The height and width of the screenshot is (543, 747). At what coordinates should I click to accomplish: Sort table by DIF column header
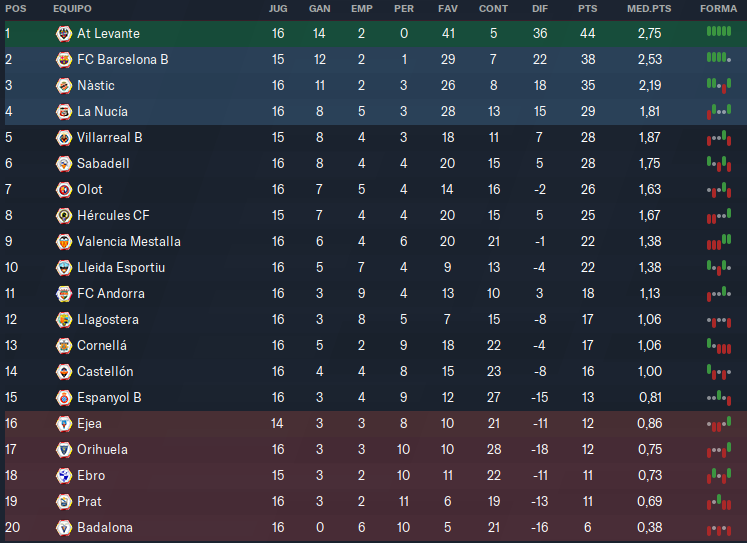tap(540, 9)
